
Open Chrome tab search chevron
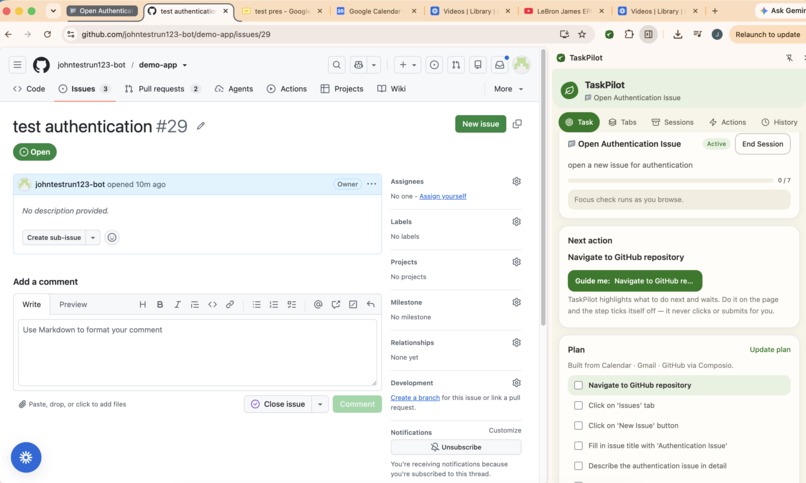pos(53,11)
